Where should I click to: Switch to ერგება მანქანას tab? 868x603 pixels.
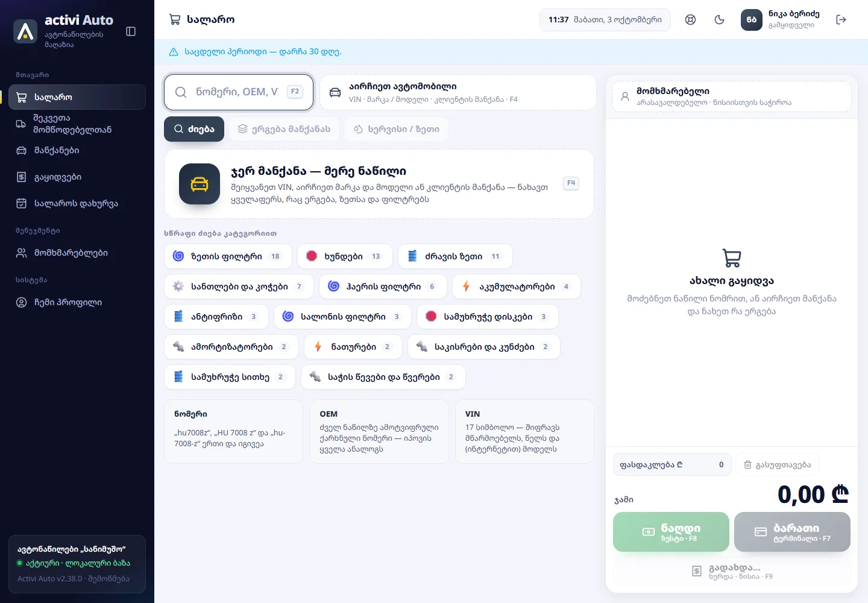(284, 129)
